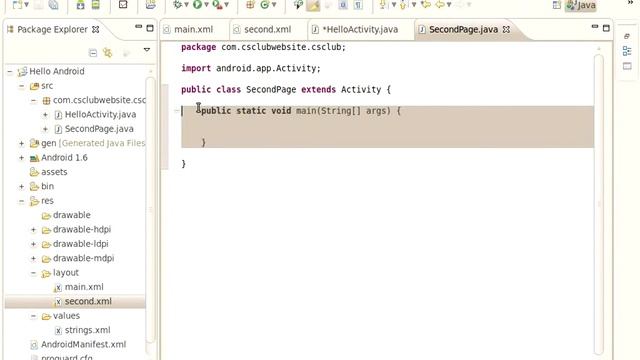
Task: Collapse the src folder
Action: click(x=22, y=86)
